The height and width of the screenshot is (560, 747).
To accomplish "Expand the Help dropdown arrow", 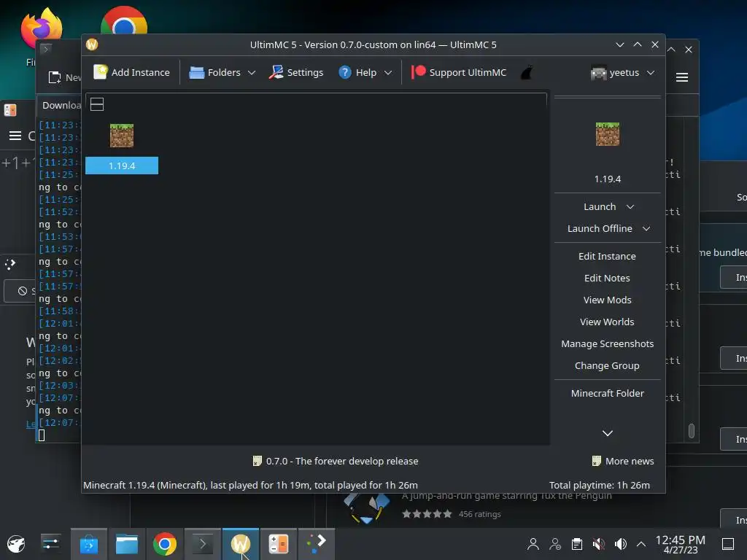I will [x=388, y=72].
